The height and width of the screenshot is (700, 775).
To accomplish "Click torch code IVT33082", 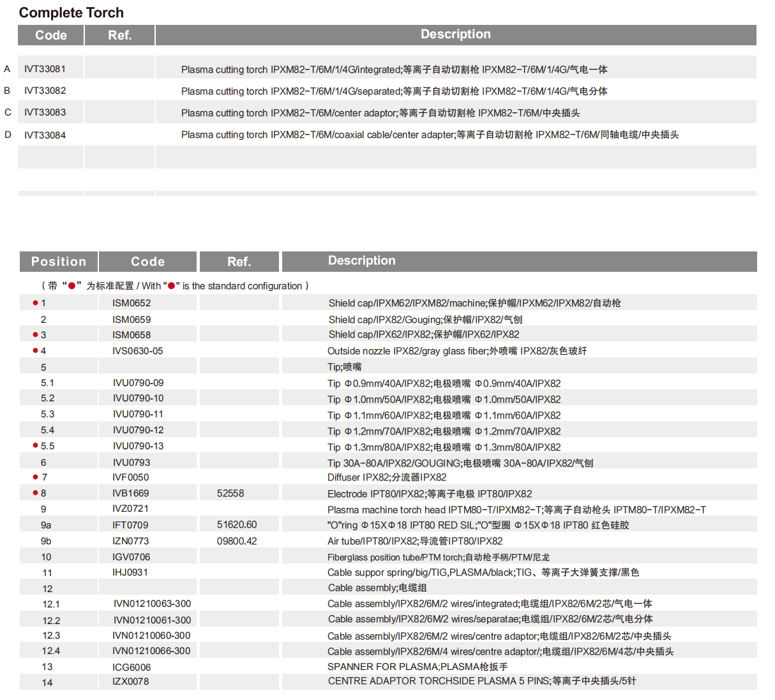I will [x=45, y=91].
